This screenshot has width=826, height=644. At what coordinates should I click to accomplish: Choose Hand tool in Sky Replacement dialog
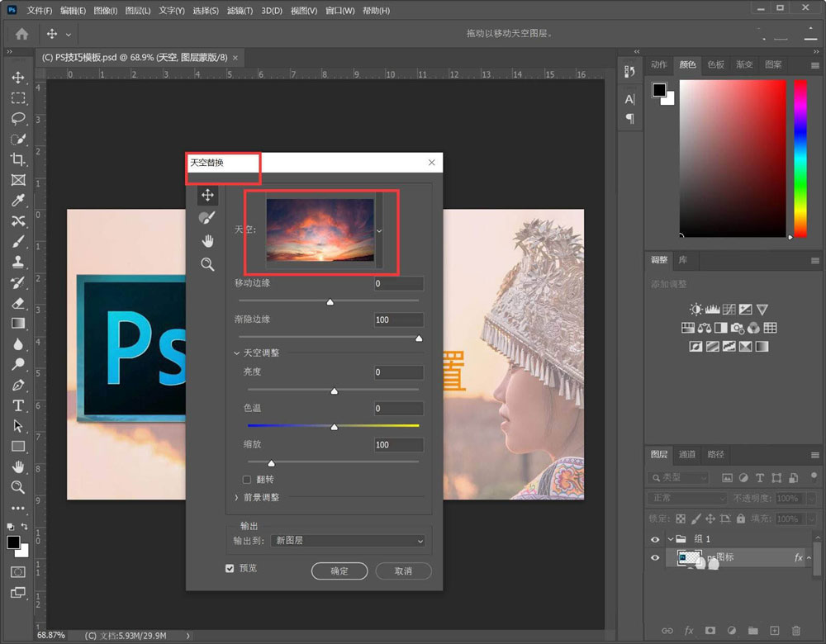(x=207, y=241)
